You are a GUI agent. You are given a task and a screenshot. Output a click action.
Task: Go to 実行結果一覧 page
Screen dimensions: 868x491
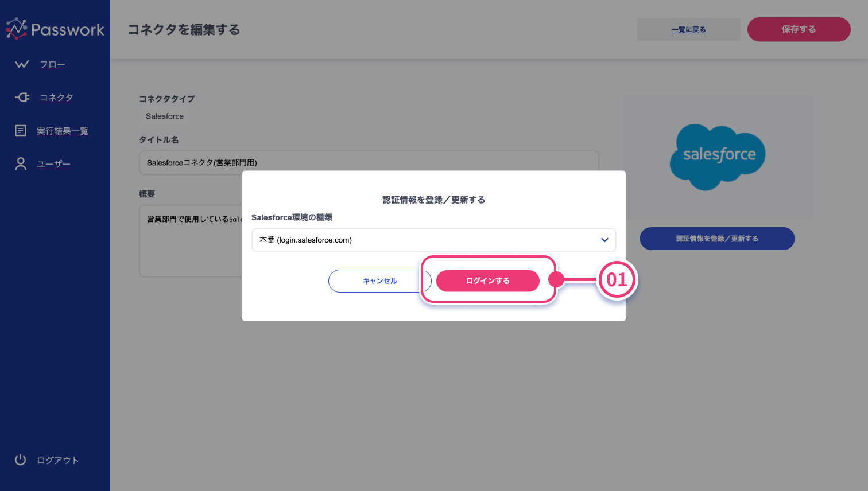[63, 131]
